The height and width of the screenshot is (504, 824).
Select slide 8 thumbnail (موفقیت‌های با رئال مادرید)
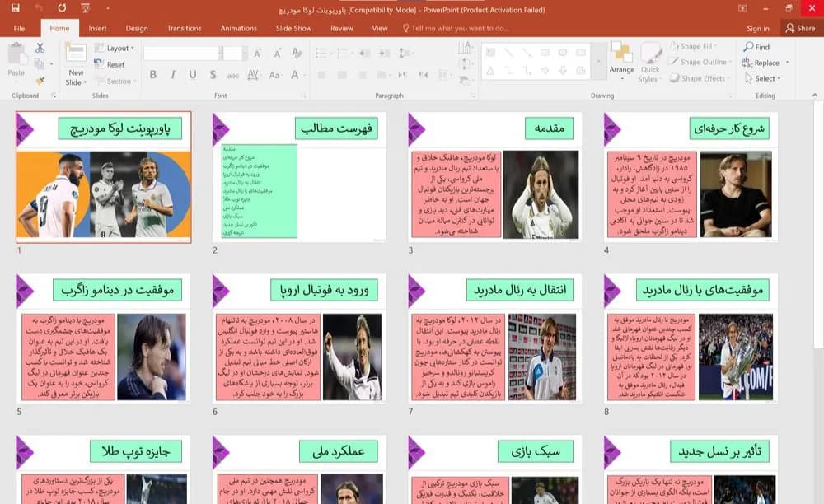click(691, 338)
